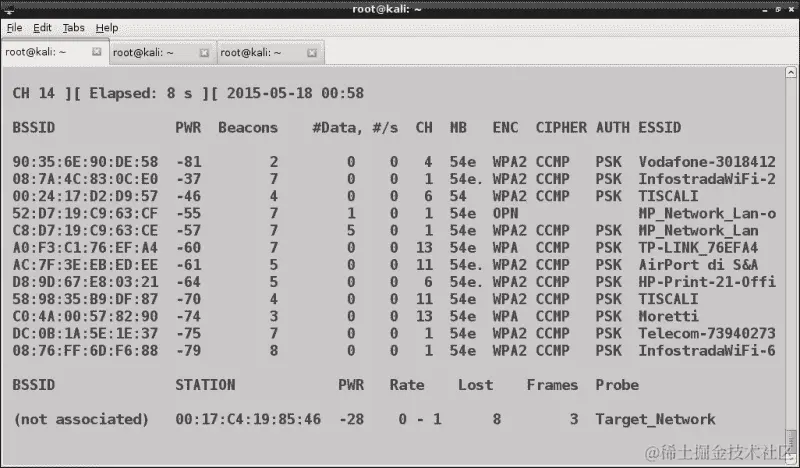Click the Frames column header

click(552, 385)
